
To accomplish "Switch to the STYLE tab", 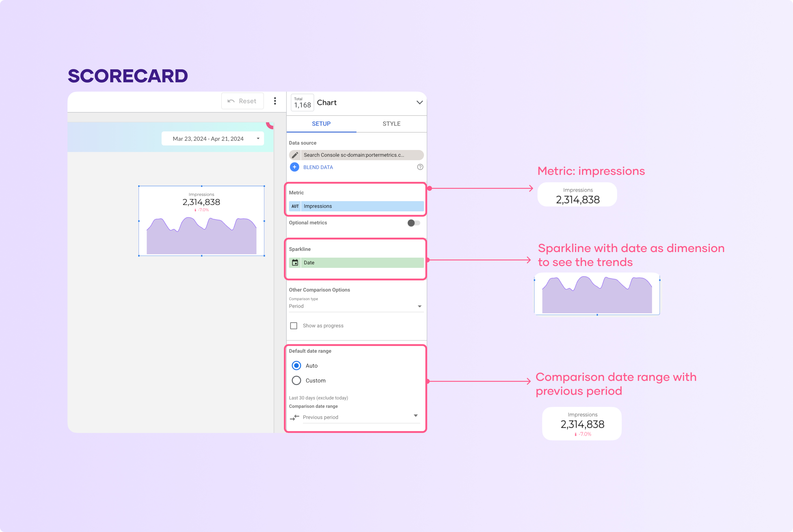I will (x=391, y=123).
